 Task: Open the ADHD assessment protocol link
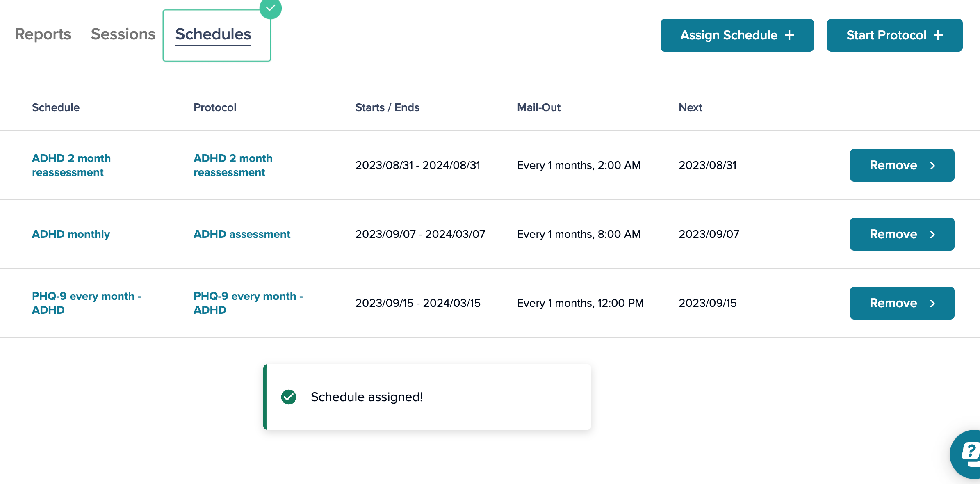[242, 234]
